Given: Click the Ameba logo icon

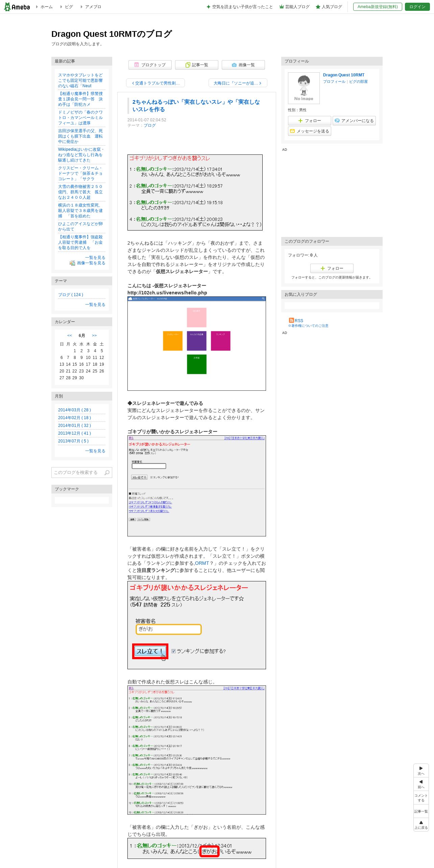Looking at the screenshot, I should point(17,7).
